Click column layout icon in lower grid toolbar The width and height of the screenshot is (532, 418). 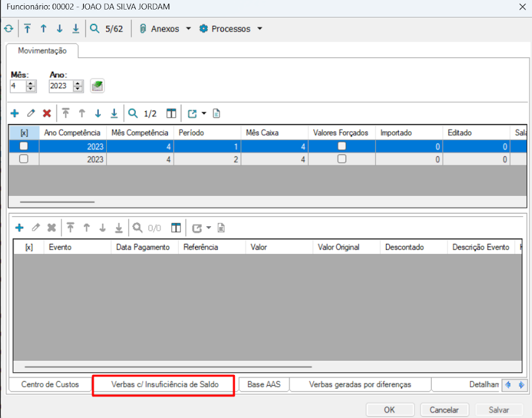(176, 228)
